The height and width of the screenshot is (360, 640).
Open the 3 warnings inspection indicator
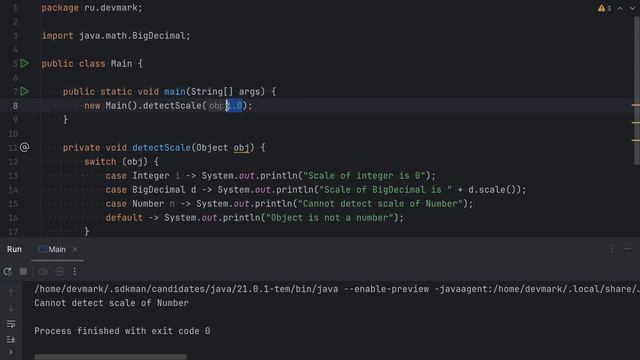(x=604, y=8)
